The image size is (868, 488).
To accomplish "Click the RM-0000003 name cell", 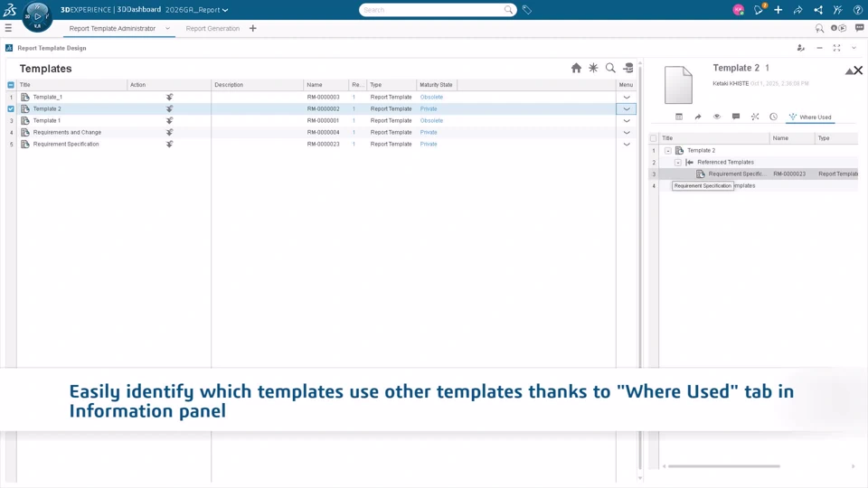I will point(324,97).
